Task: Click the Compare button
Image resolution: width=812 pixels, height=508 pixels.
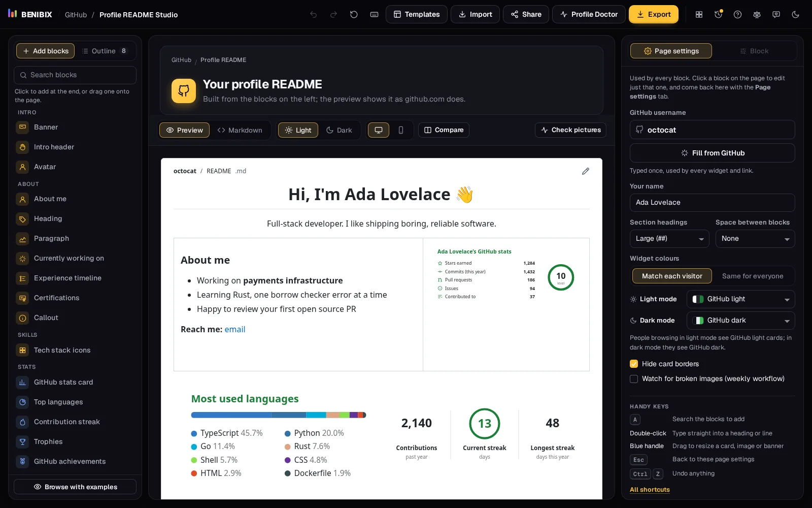Action: click(x=444, y=130)
